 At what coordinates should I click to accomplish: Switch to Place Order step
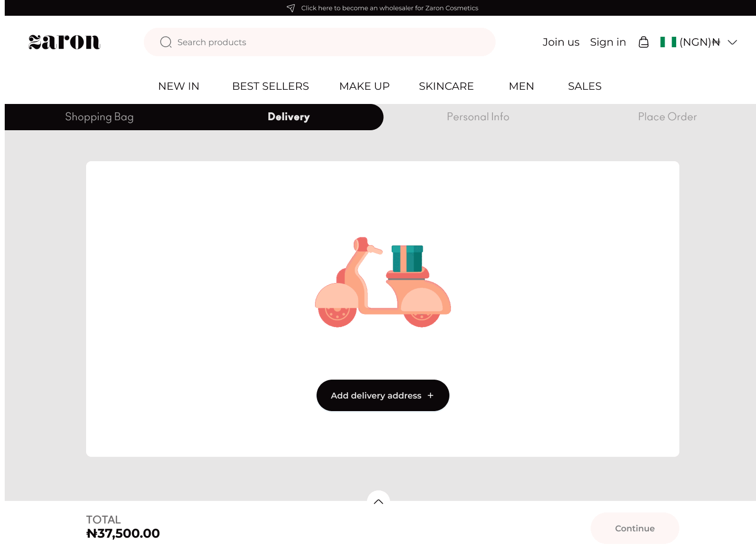(x=667, y=117)
